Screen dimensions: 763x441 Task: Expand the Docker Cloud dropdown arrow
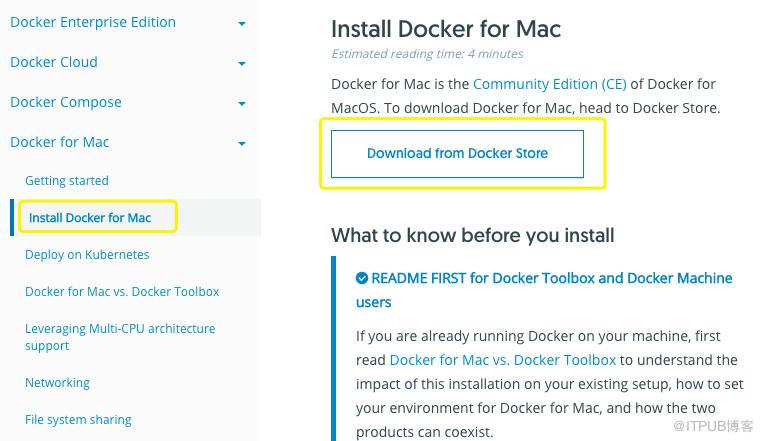242,63
